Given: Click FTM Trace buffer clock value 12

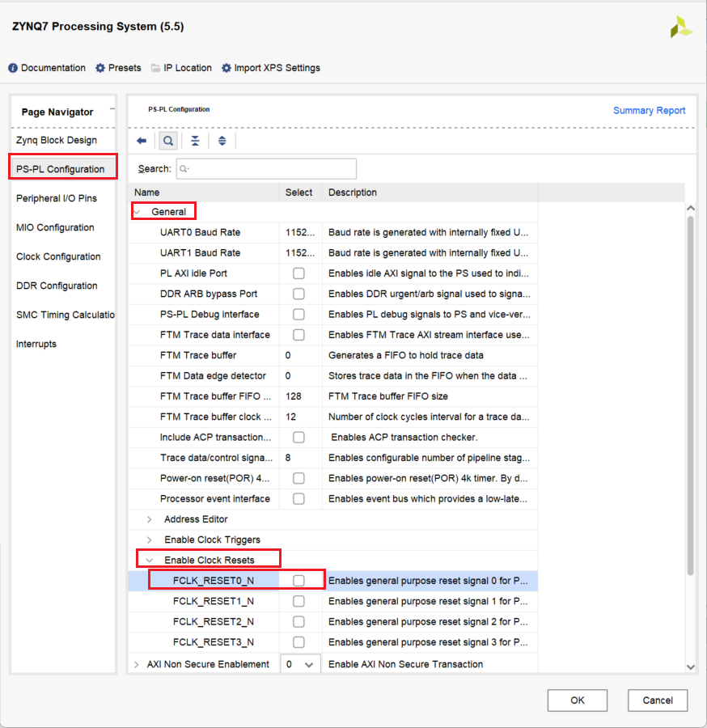Looking at the screenshot, I should click(290, 417).
